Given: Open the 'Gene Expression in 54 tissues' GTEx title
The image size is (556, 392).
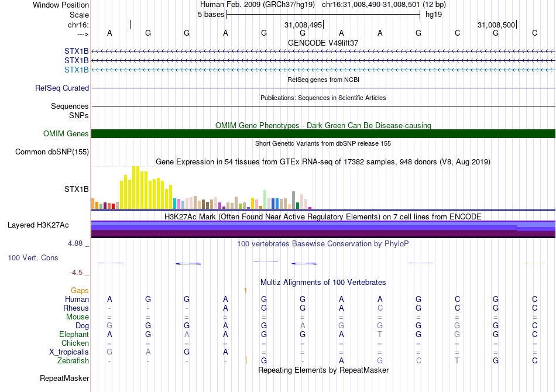Looking at the screenshot, I should [323, 161].
